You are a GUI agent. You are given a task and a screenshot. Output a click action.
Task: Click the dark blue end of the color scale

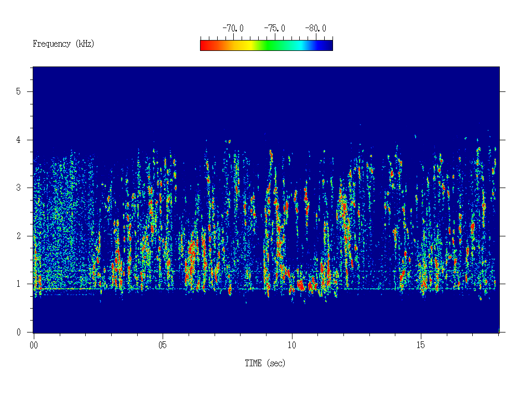326,46
